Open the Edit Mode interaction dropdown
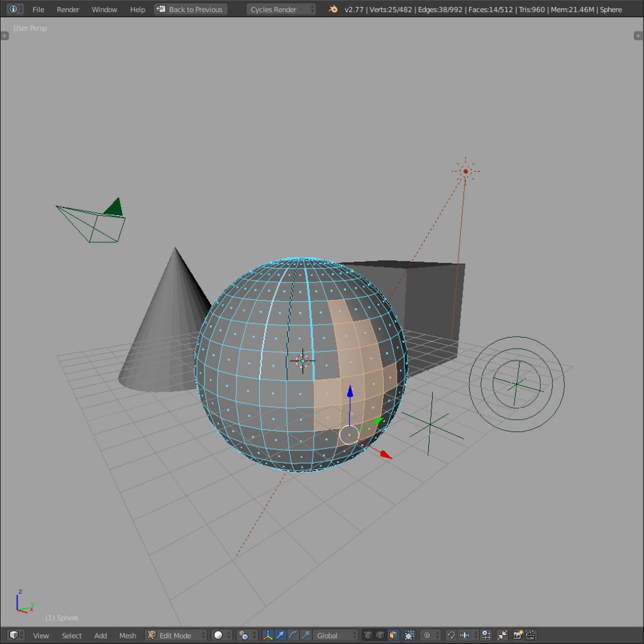This screenshot has width=644, height=644. 176,635
